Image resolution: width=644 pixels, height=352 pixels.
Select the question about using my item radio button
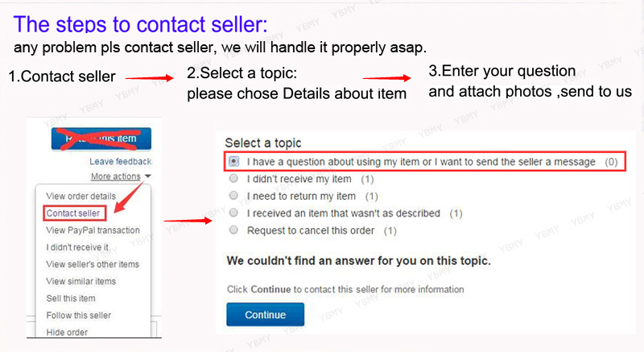point(233,162)
